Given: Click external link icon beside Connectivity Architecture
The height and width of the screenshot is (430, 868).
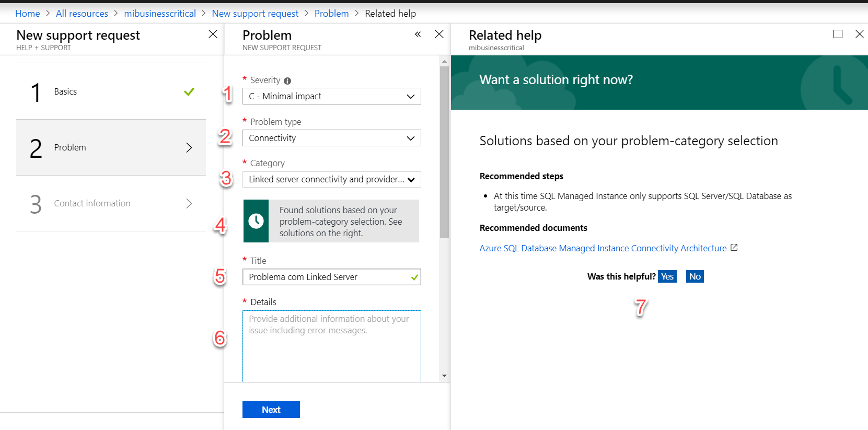Looking at the screenshot, I should point(734,248).
